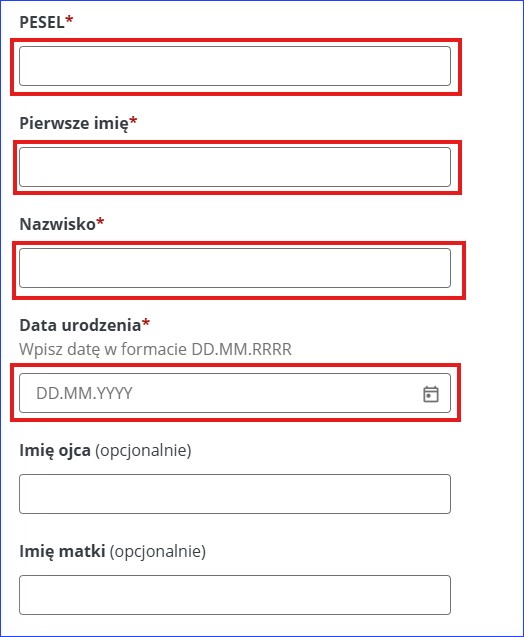This screenshot has height=637, width=524.
Task: Select the Imię ojca optional field
Action: 235,494
